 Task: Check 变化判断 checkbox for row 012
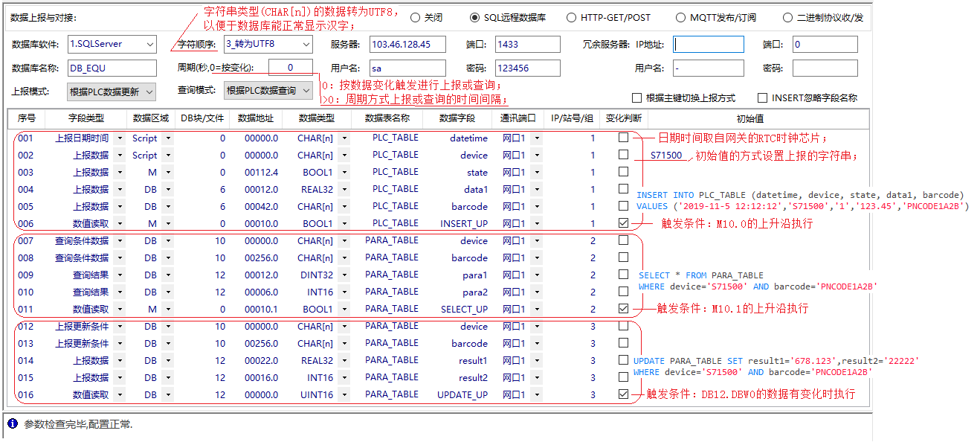pyautogui.click(x=623, y=326)
